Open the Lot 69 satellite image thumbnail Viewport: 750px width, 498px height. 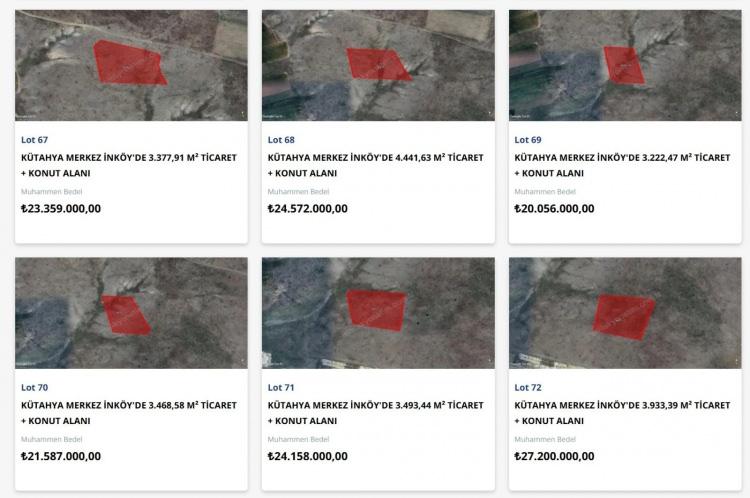pos(625,66)
